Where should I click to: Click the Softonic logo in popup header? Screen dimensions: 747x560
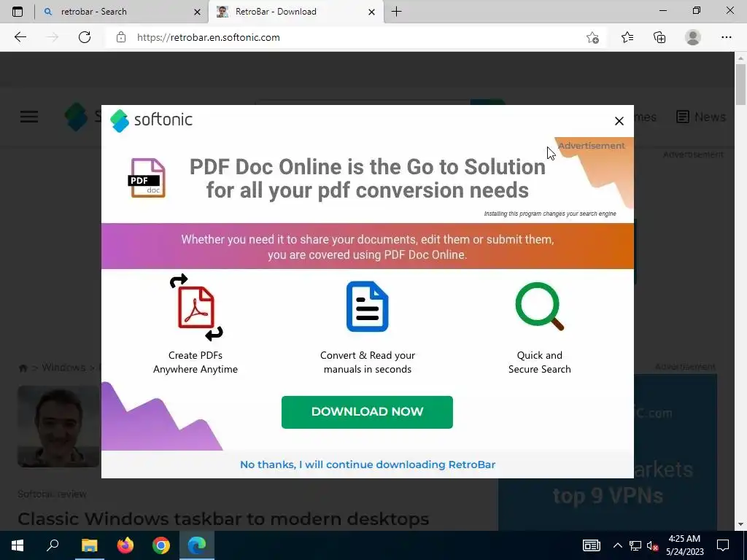click(x=151, y=120)
